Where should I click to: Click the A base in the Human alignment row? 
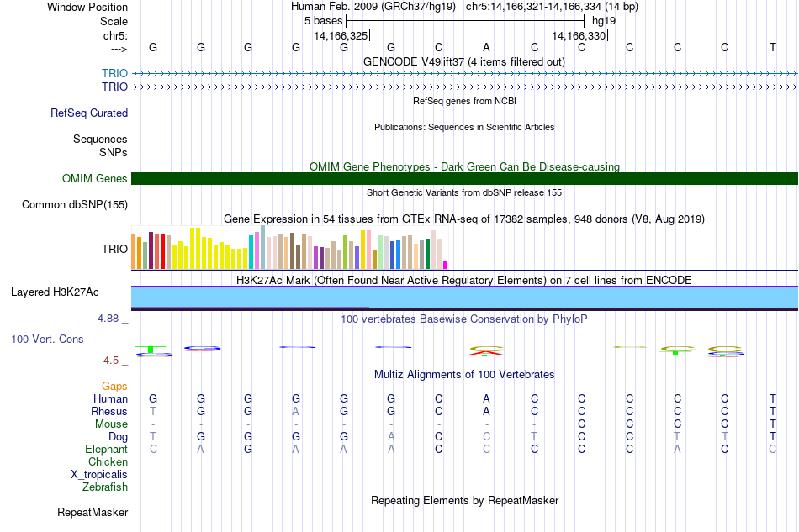(487, 398)
